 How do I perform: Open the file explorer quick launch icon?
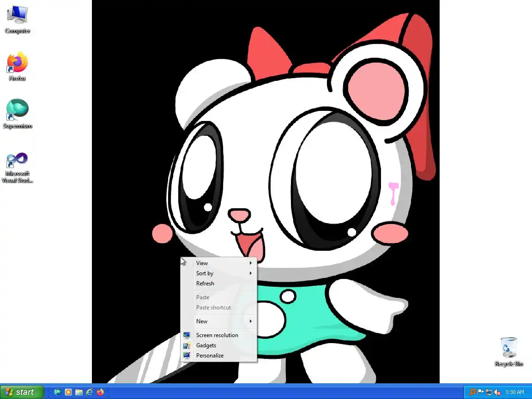pyautogui.click(x=79, y=392)
